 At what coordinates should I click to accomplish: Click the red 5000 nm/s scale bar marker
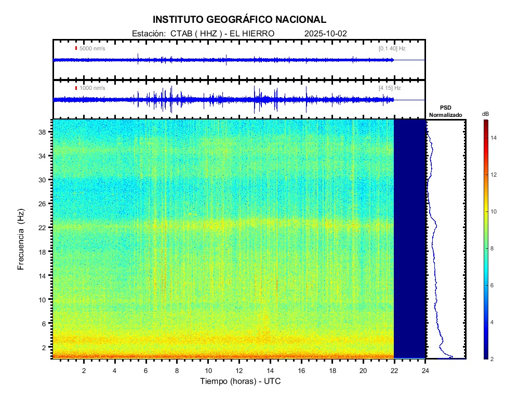76,48
